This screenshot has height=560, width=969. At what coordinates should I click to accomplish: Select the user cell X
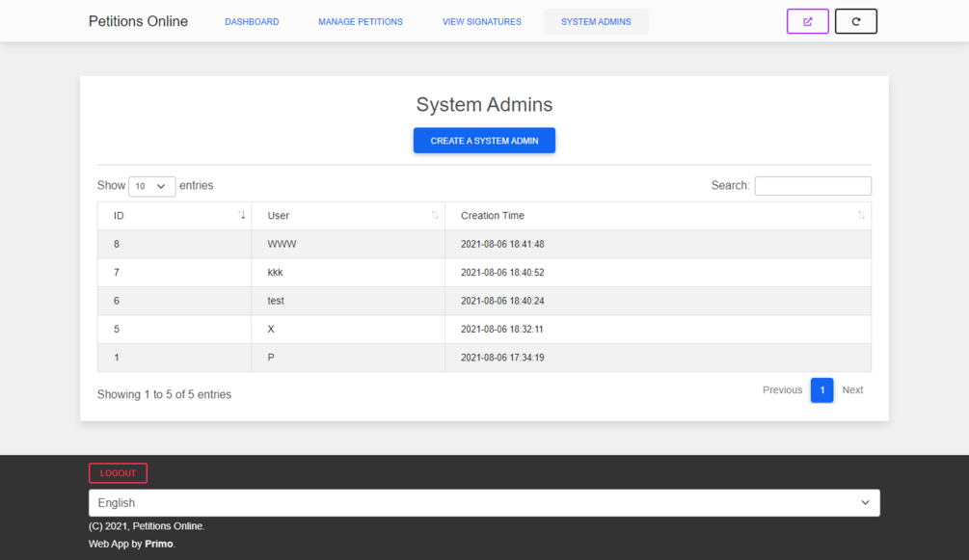(348, 330)
